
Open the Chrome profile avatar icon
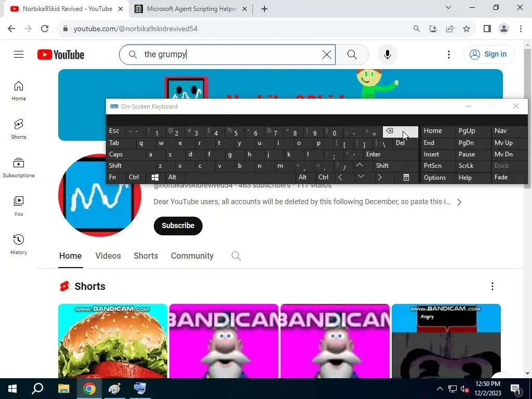tap(504, 29)
